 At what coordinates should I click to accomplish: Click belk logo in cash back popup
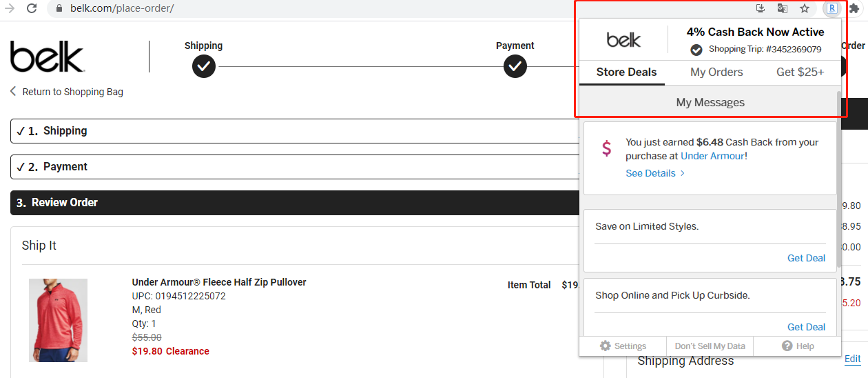pos(624,40)
